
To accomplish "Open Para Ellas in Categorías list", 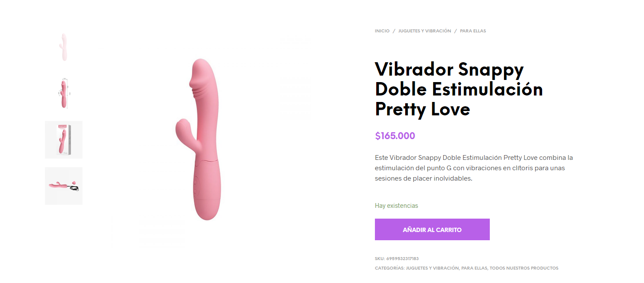I will point(475,268).
